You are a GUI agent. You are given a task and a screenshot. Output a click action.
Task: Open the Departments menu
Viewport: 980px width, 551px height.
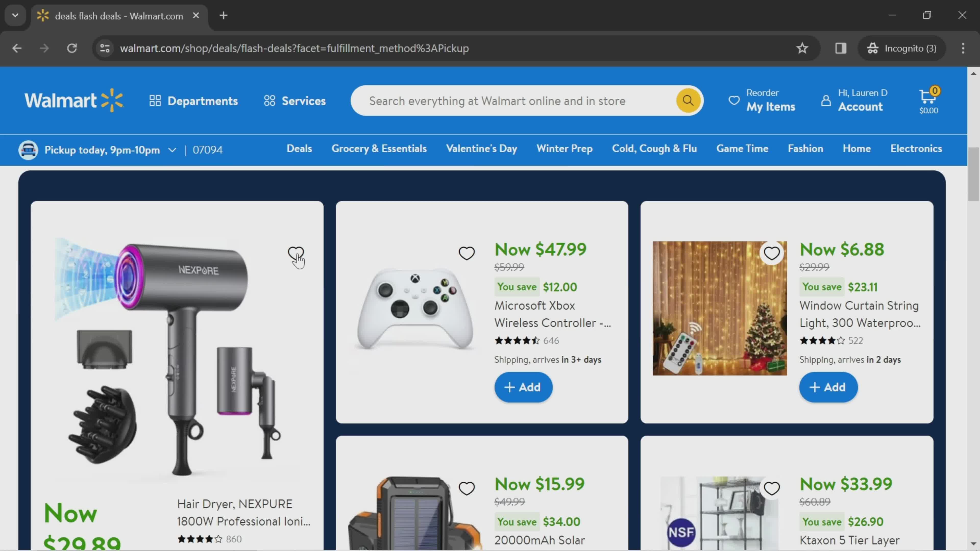click(x=193, y=101)
